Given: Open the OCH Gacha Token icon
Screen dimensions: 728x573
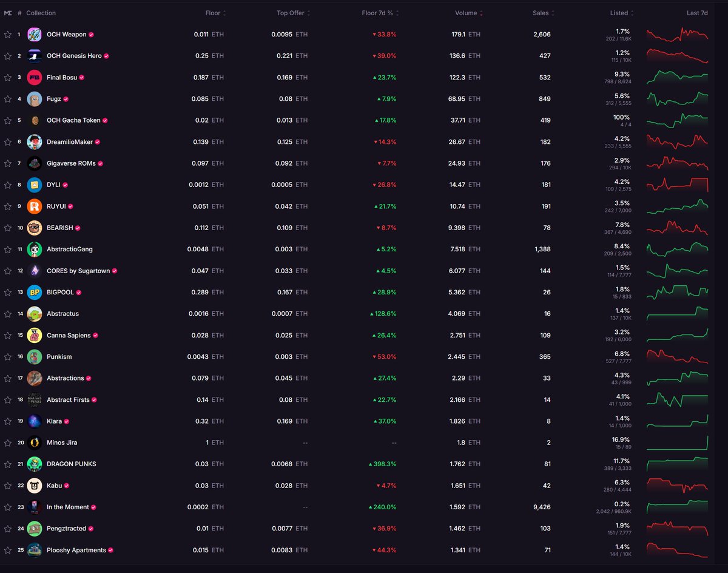Looking at the screenshot, I should pos(35,120).
